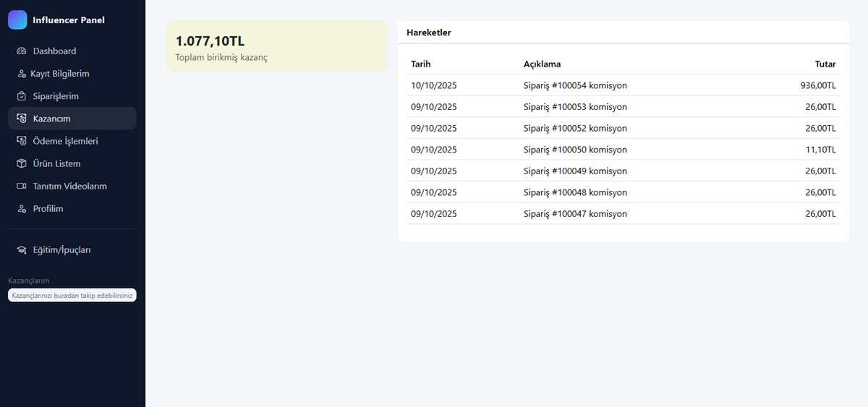
Task: Click the Tutar column header
Action: coord(825,64)
